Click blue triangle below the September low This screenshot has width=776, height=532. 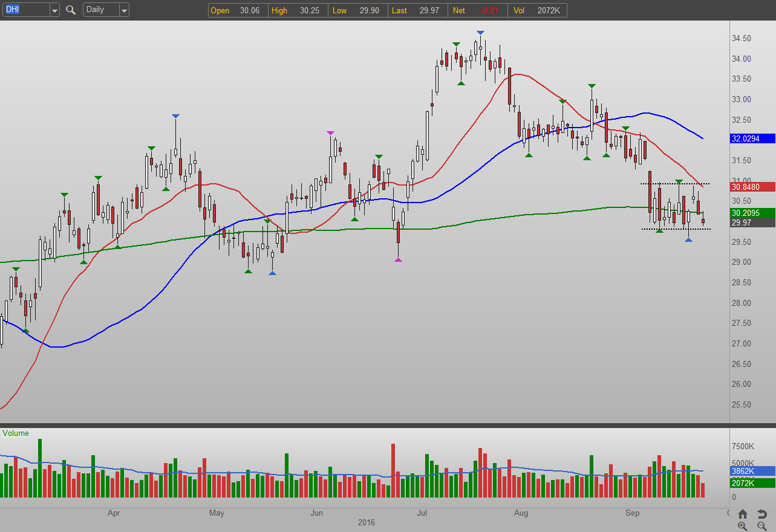click(x=688, y=240)
